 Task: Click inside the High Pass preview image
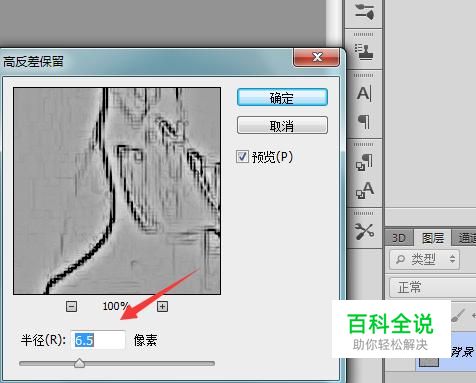(117, 191)
